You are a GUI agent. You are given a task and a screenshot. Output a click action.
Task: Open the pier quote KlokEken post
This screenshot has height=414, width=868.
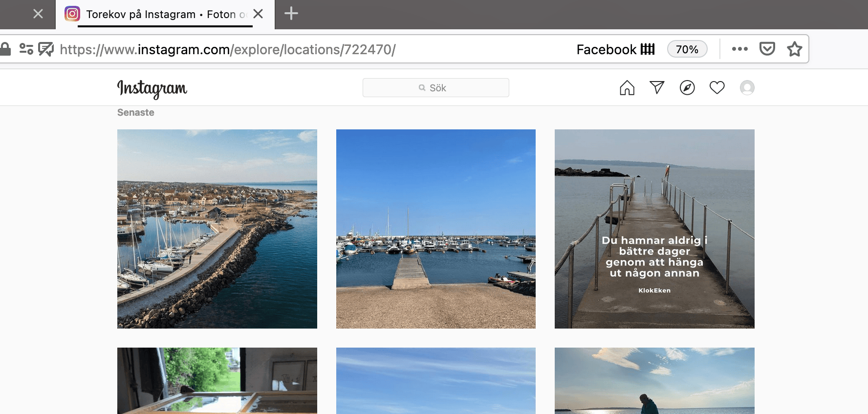[x=654, y=229]
